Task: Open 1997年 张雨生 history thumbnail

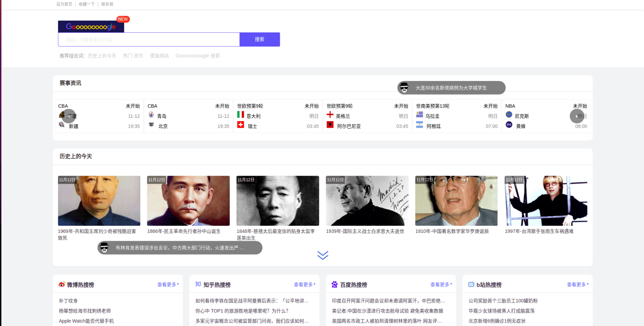Action: tap(546, 201)
